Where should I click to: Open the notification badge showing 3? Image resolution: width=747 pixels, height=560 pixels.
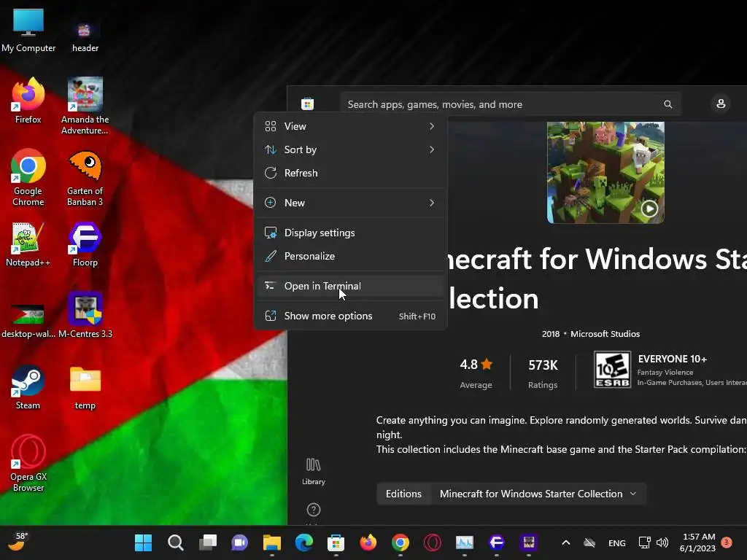point(727,542)
